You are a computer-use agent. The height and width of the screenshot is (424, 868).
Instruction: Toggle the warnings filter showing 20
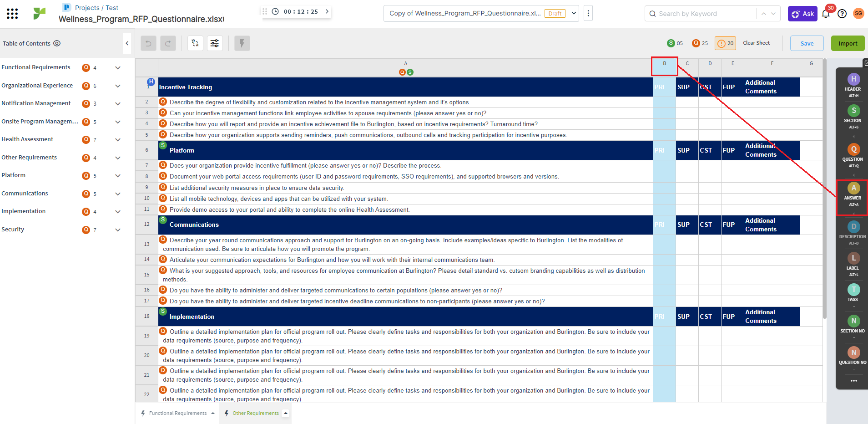725,43
